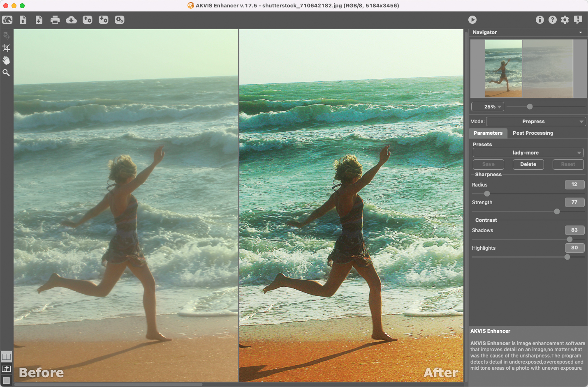Open the 25% zoom level dropdown
This screenshot has height=387, width=588.
(x=488, y=107)
